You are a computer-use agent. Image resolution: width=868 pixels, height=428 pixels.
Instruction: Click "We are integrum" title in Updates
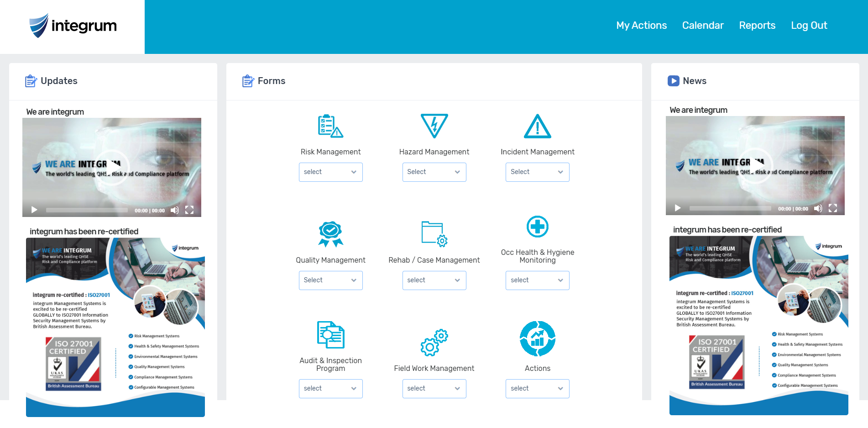(x=55, y=112)
